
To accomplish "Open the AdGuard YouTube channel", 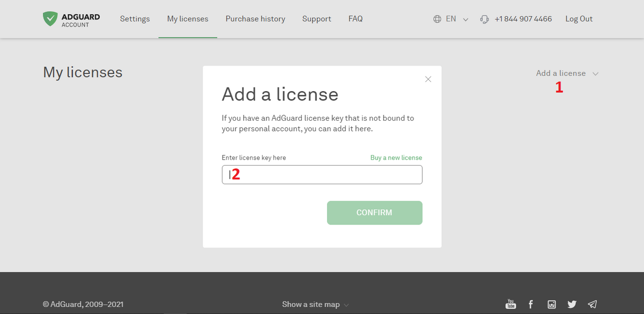I will coord(511,304).
